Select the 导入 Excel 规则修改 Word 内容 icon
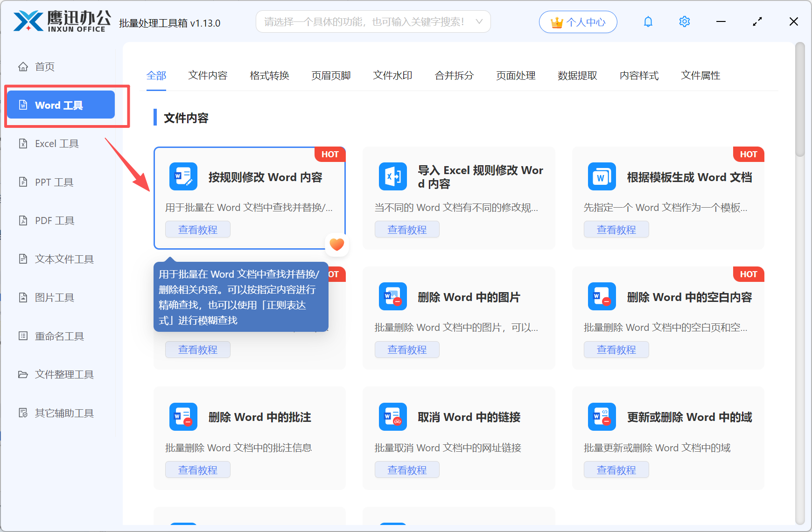Viewport: 812px width, 532px height. pos(392,176)
